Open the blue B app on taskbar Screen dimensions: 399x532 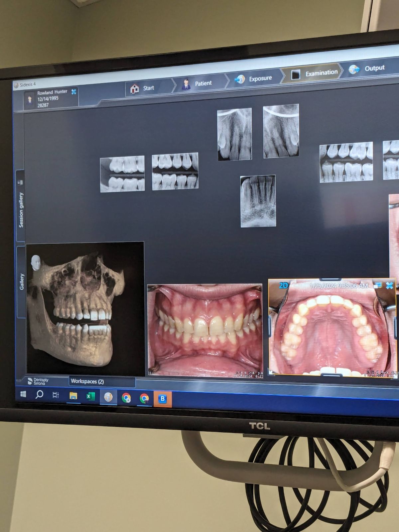tap(163, 399)
